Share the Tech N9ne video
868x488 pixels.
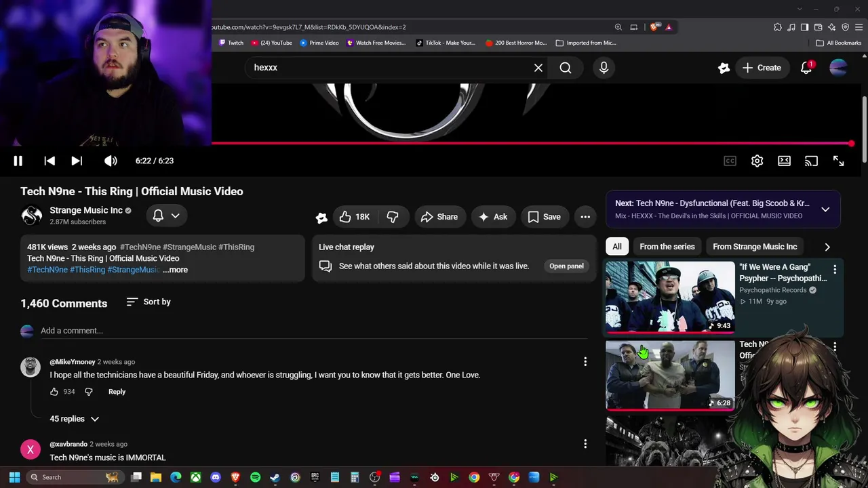439,217
